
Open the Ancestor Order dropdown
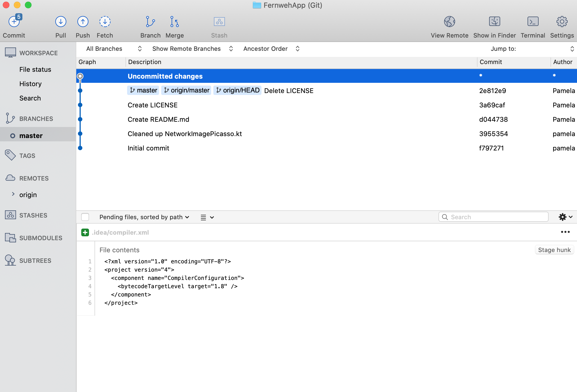[271, 49]
